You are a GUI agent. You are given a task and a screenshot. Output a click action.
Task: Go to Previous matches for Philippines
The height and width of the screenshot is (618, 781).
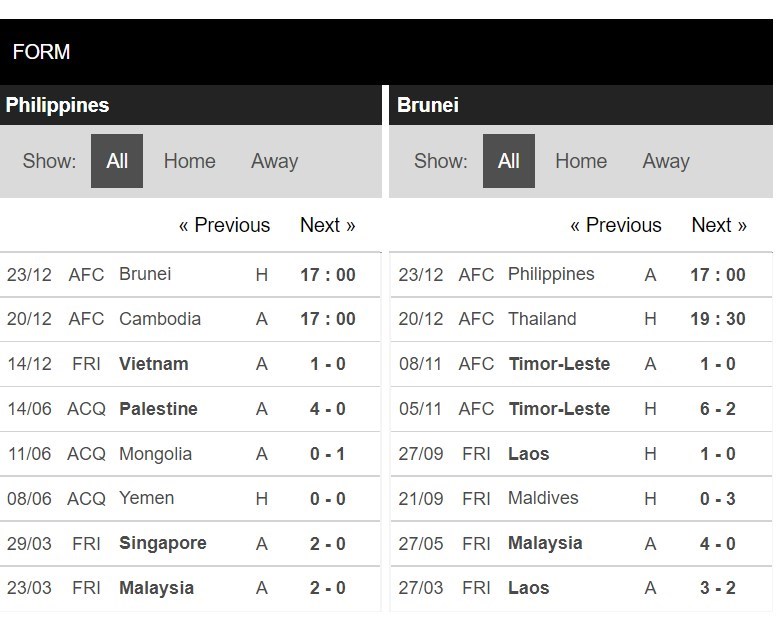tap(224, 225)
